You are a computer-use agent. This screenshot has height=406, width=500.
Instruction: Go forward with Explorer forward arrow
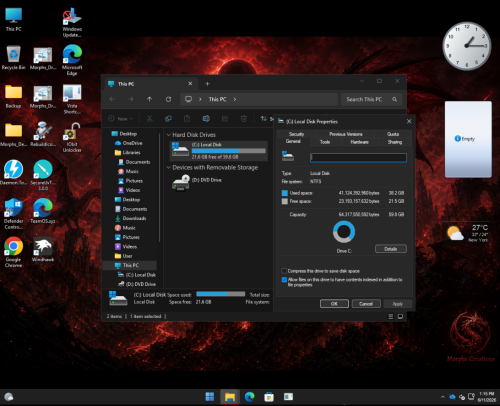pyautogui.click(x=131, y=99)
